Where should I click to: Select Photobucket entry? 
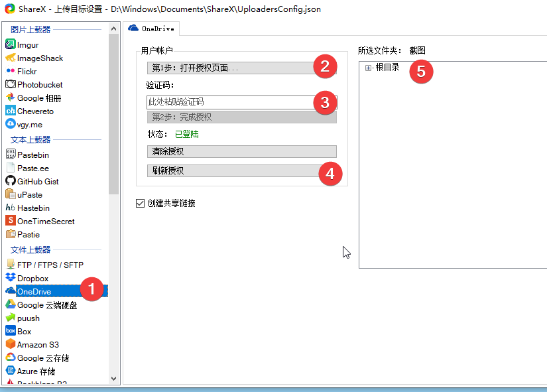click(40, 85)
